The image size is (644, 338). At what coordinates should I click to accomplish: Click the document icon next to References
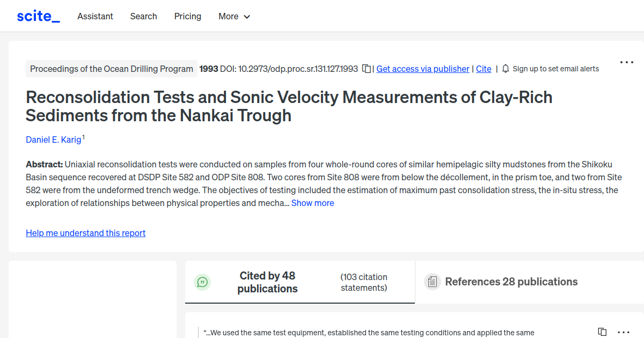pos(432,282)
